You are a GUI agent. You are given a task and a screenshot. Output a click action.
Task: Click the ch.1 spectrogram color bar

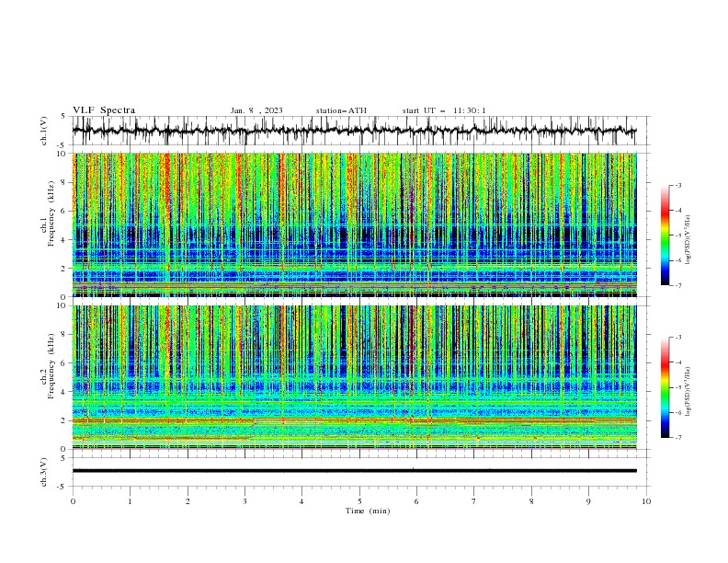click(x=665, y=236)
